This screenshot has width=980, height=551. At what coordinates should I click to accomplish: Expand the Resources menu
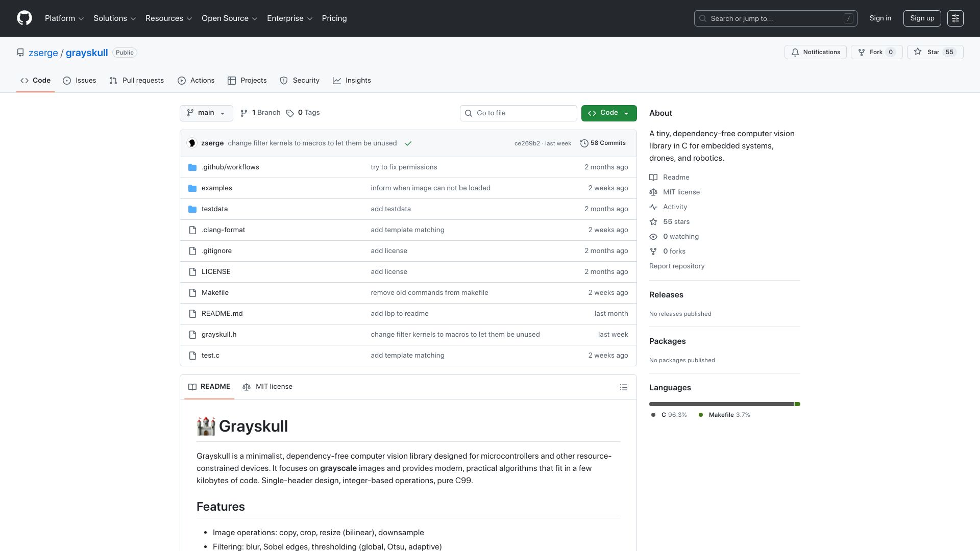(x=169, y=18)
